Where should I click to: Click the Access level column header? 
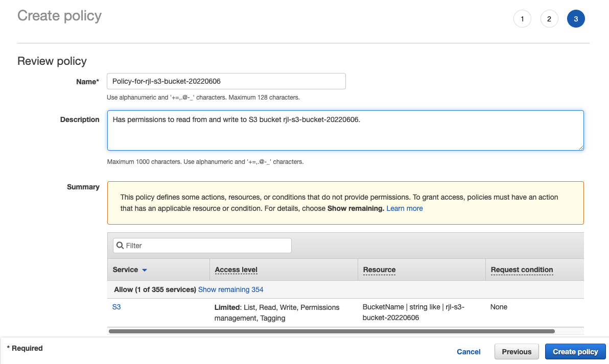tap(236, 270)
